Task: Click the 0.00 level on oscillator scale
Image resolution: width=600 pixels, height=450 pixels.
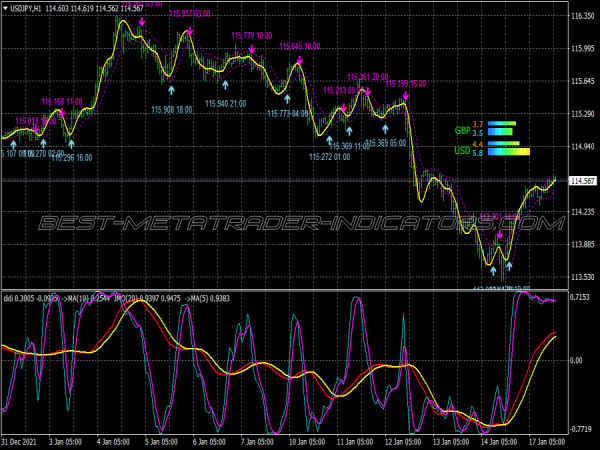Action: pyautogui.click(x=576, y=360)
